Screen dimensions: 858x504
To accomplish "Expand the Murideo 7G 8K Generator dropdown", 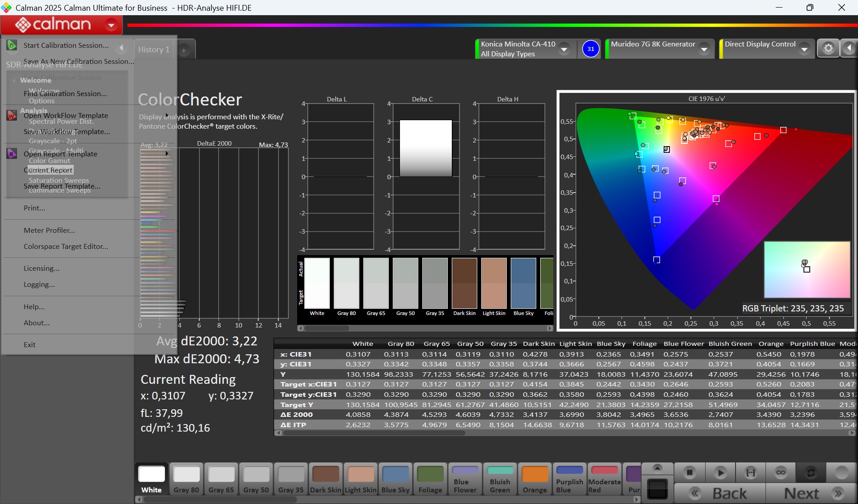I will (704, 49).
